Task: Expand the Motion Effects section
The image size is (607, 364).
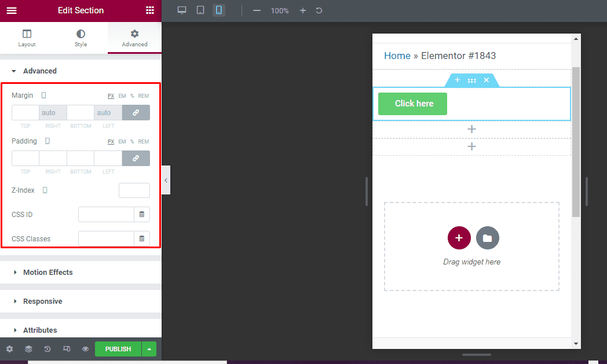Action: 48,272
